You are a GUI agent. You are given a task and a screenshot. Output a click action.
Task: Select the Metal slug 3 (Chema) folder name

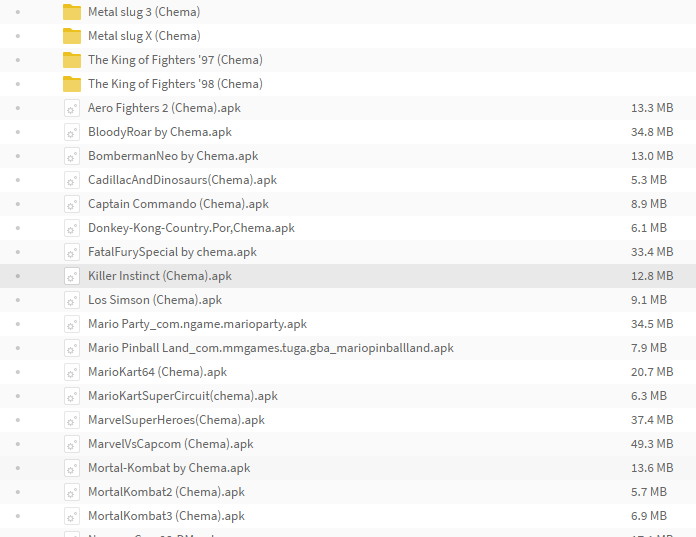[x=144, y=12]
